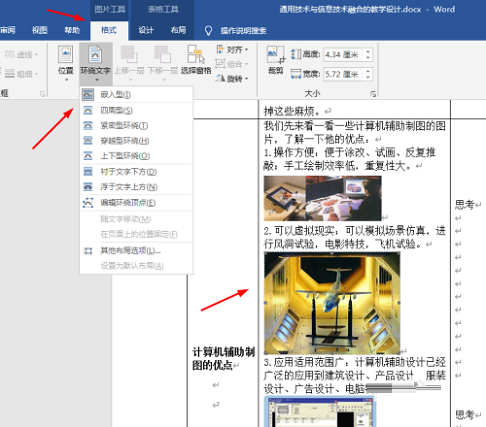Screen dimensions: 486x427
Task: Decrease the 宽度 width value
Action: point(368,77)
